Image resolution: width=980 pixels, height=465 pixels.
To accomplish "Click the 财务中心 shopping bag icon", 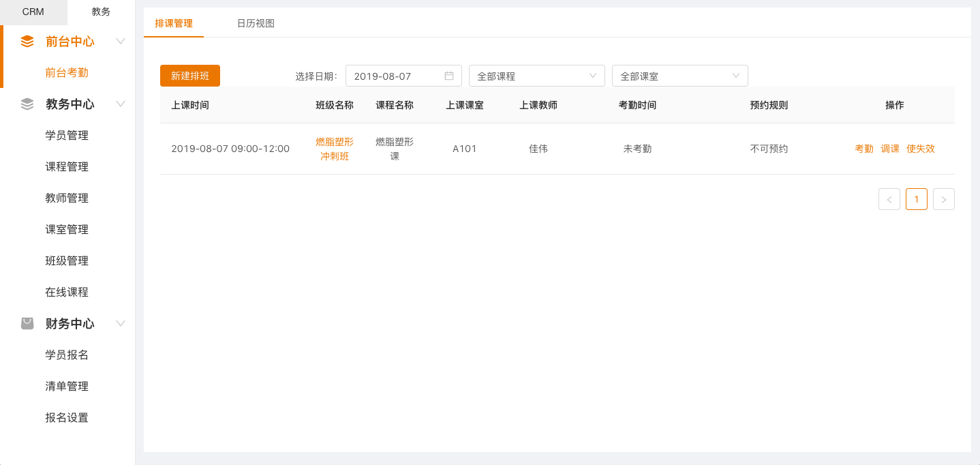I will point(27,324).
